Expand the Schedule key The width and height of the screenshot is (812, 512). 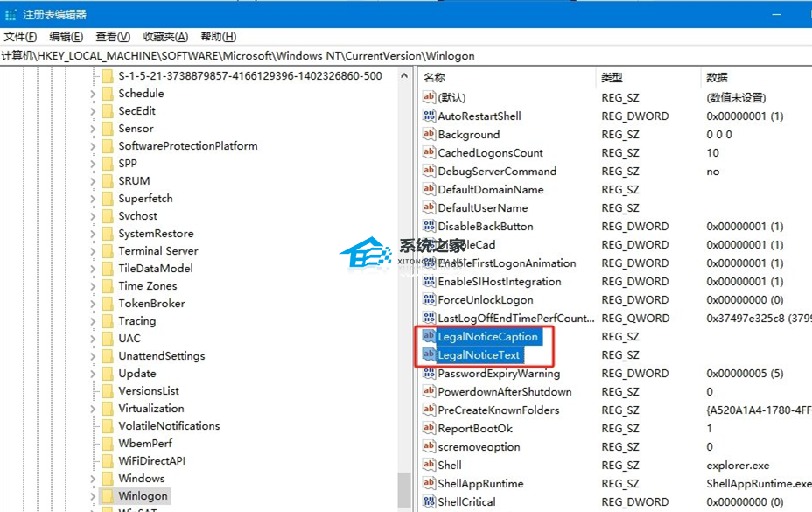(x=93, y=94)
